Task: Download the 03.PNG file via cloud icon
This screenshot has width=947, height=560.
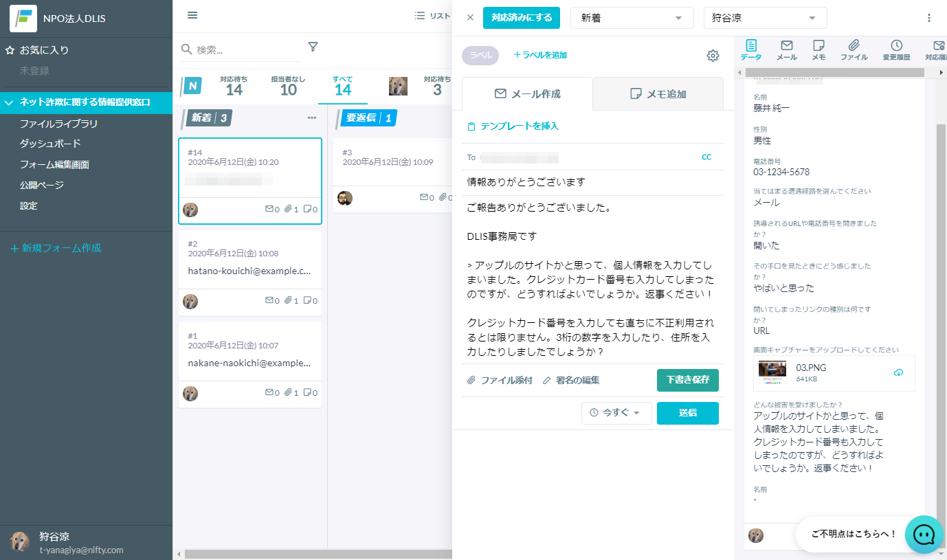Action: (x=898, y=372)
